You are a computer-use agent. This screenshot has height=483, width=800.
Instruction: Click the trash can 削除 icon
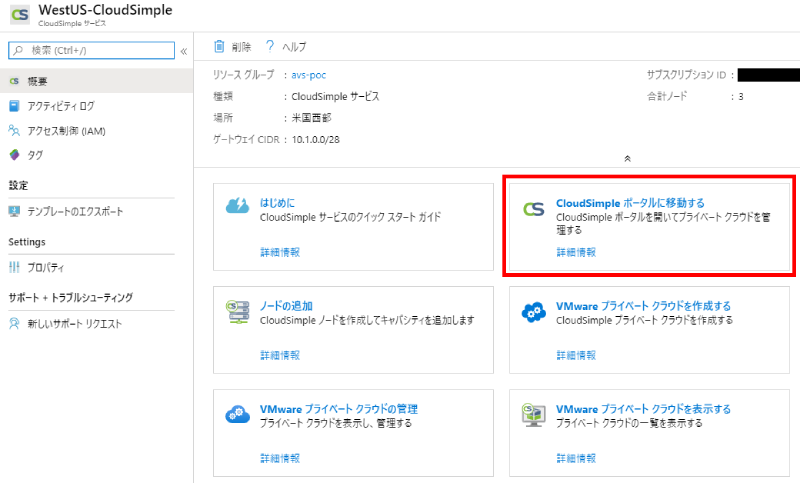219,46
